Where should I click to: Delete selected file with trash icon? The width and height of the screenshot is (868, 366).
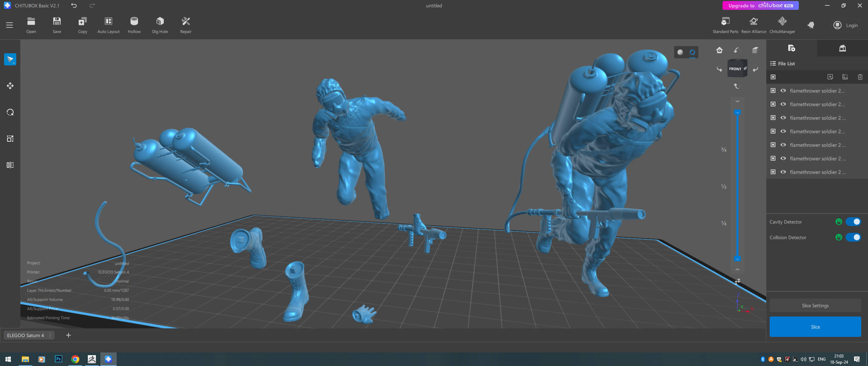click(860, 77)
